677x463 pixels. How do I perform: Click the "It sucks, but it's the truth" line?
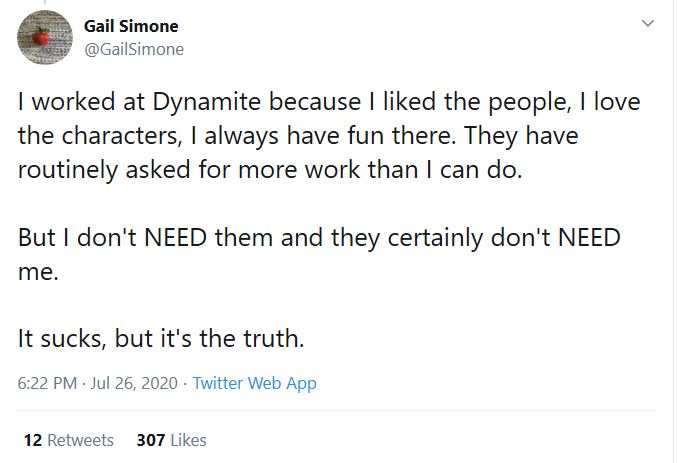160,339
